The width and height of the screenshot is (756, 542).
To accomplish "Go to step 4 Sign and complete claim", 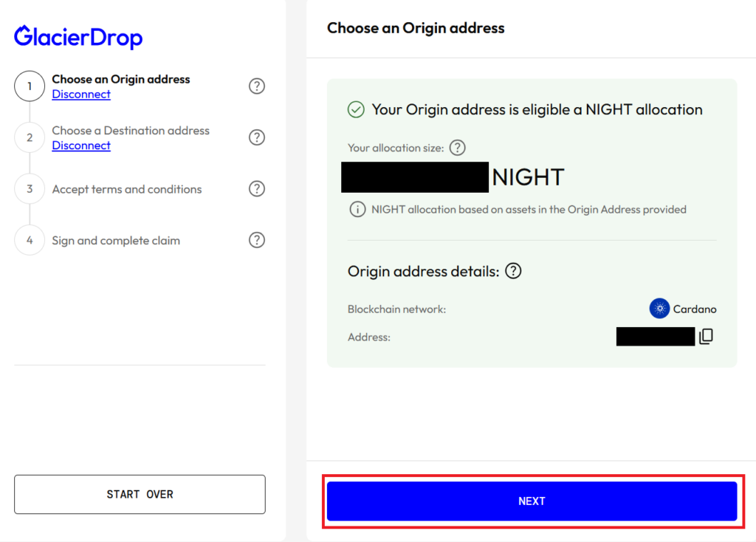I will click(116, 240).
